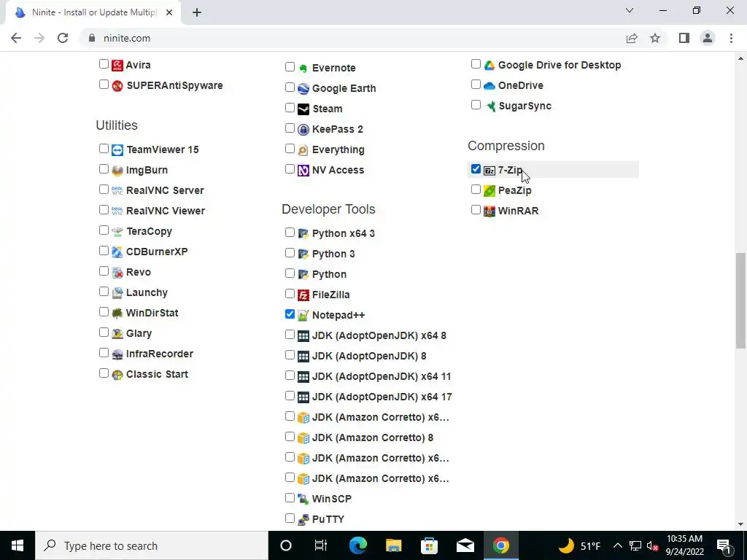Click the WinSCP icon
The image size is (747, 560).
[303, 499]
